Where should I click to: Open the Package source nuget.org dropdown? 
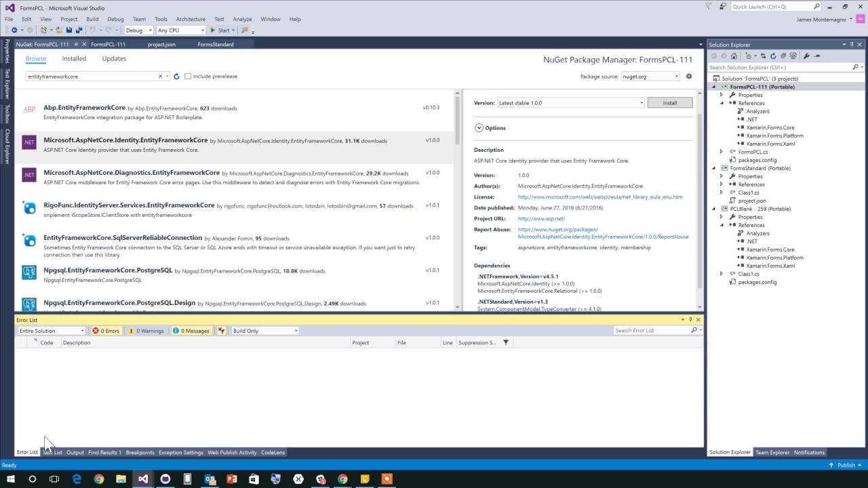(650, 77)
